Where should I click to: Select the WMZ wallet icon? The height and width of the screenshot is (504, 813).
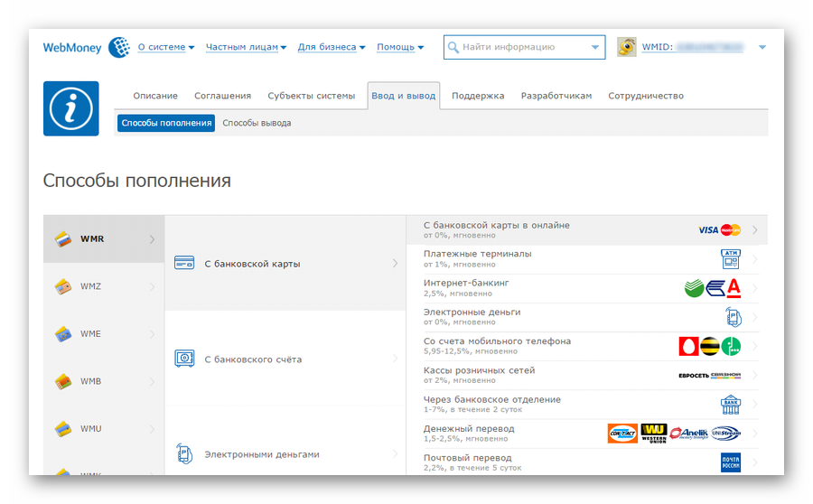click(63, 286)
